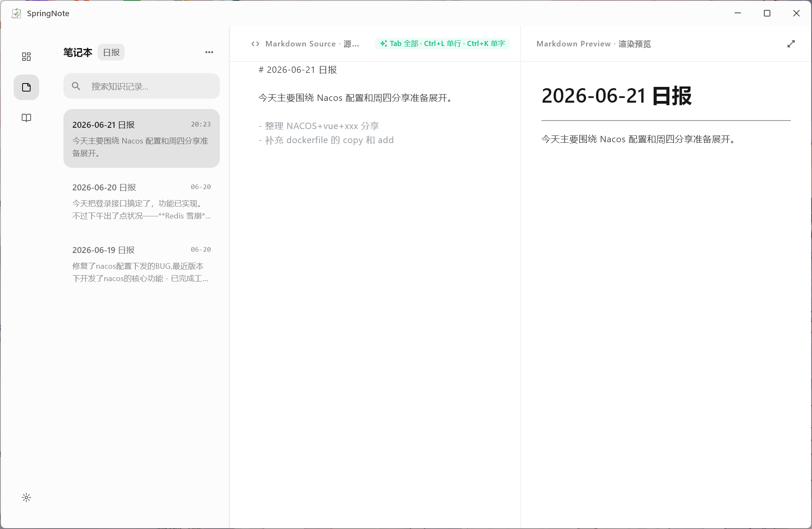The image size is (812, 529).
Task: Click the suggestion line 整理 NACOS+vue+xxx 分享
Action: click(319, 126)
